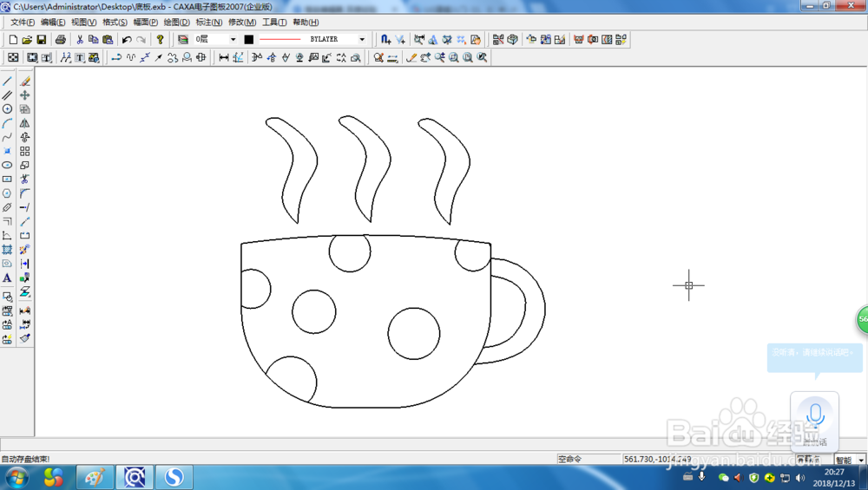Image resolution: width=868 pixels, height=490 pixels.
Task: Undo the last operation
Action: click(x=127, y=39)
